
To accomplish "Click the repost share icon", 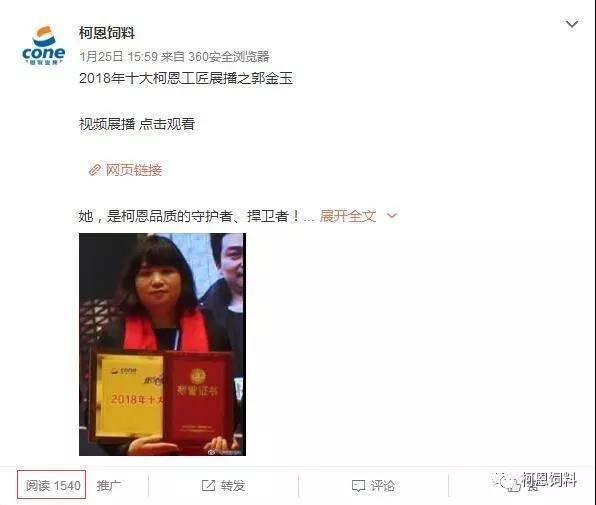I will [208, 485].
